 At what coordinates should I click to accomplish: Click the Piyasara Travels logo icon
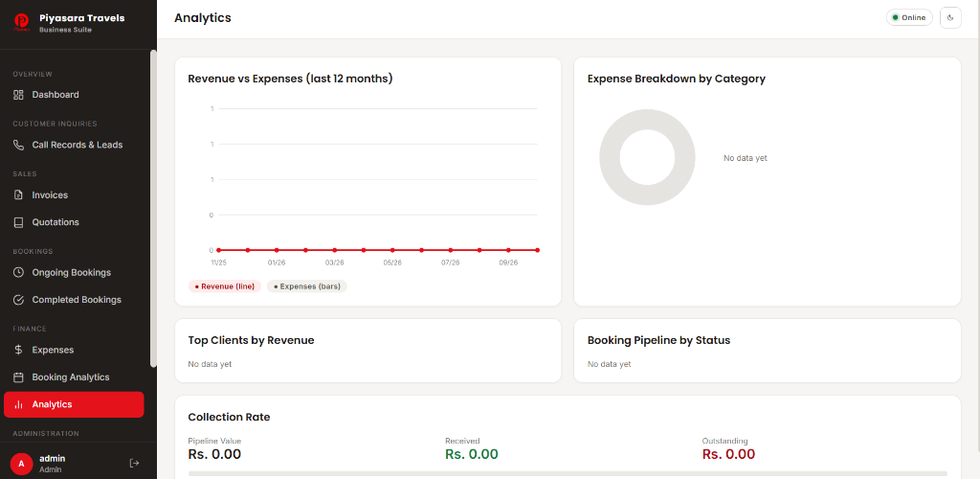click(21, 23)
